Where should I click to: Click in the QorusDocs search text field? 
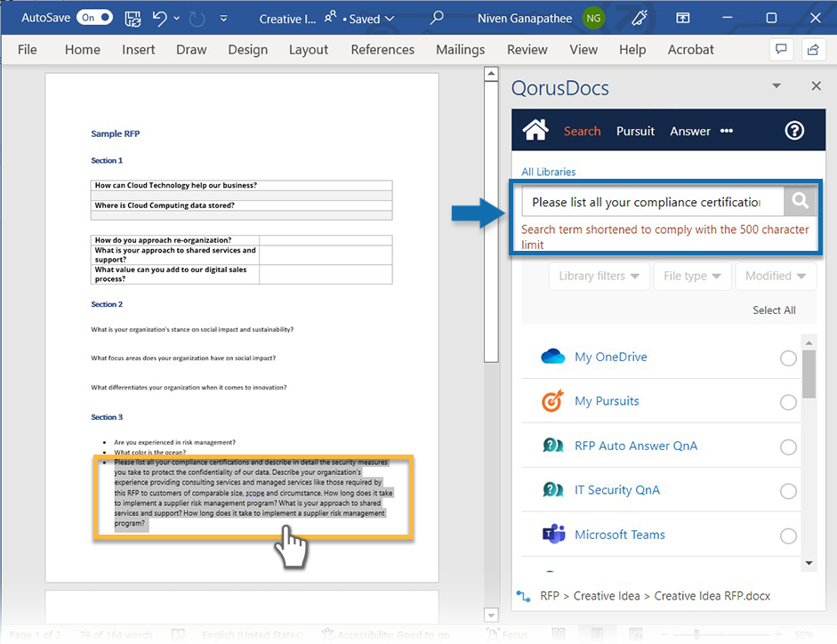pyautogui.click(x=651, y=202)
